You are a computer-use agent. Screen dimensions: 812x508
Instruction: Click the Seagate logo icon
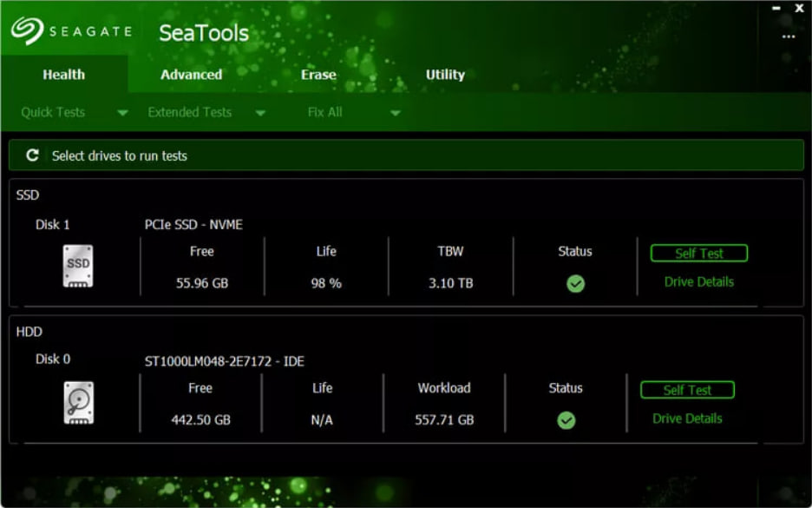click(x=27, y=30)
